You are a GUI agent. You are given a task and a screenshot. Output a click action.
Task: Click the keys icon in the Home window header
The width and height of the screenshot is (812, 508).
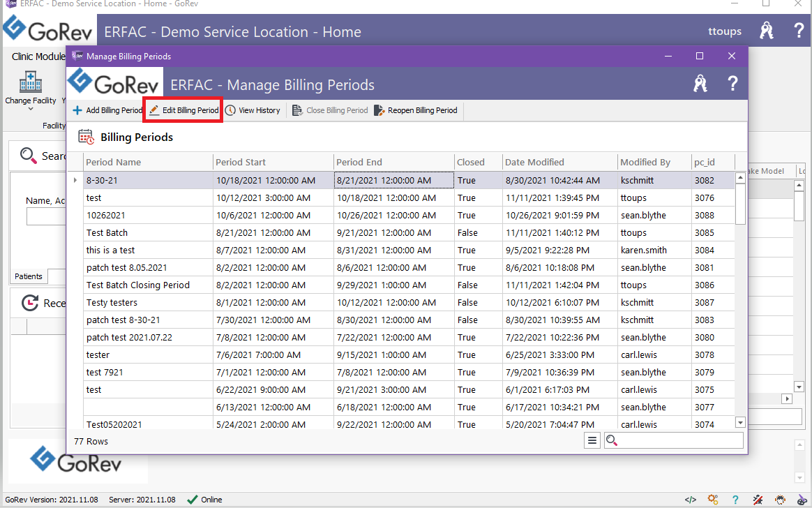[x=767, y=31]
